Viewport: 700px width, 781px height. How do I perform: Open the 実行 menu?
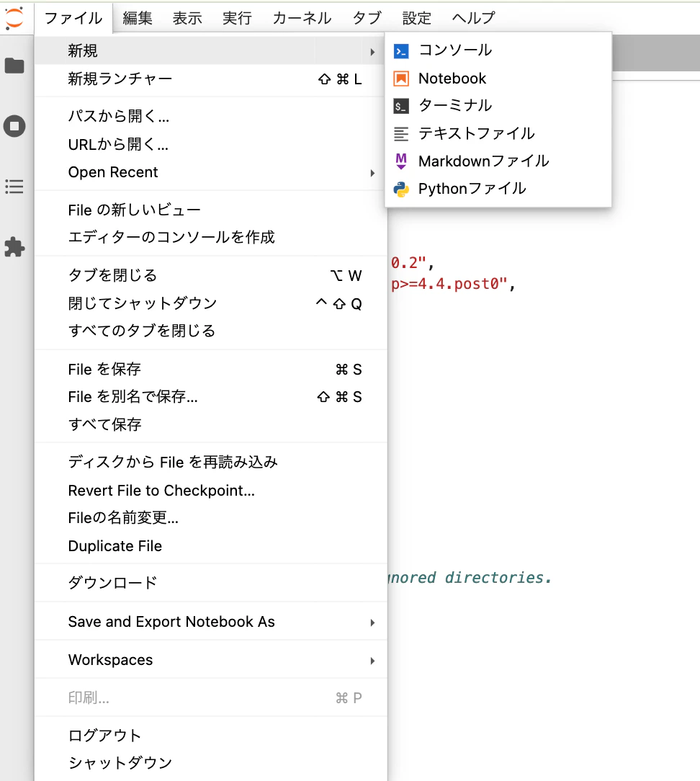[x=237, y=19]
